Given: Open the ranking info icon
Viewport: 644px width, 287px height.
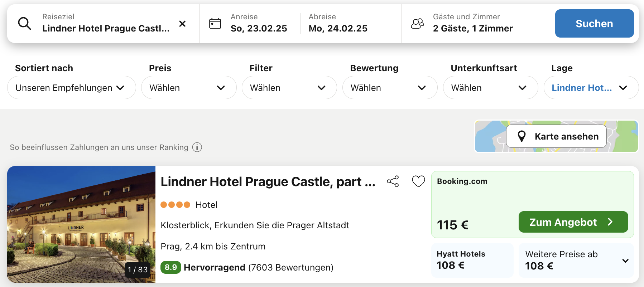Looking at the screenshot, I should [197, 147].
